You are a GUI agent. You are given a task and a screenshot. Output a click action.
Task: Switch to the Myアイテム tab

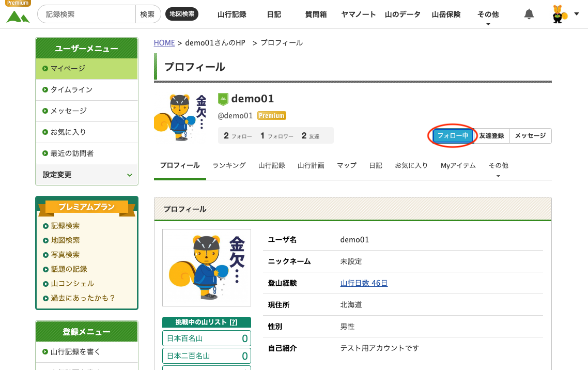coord(458,166)
